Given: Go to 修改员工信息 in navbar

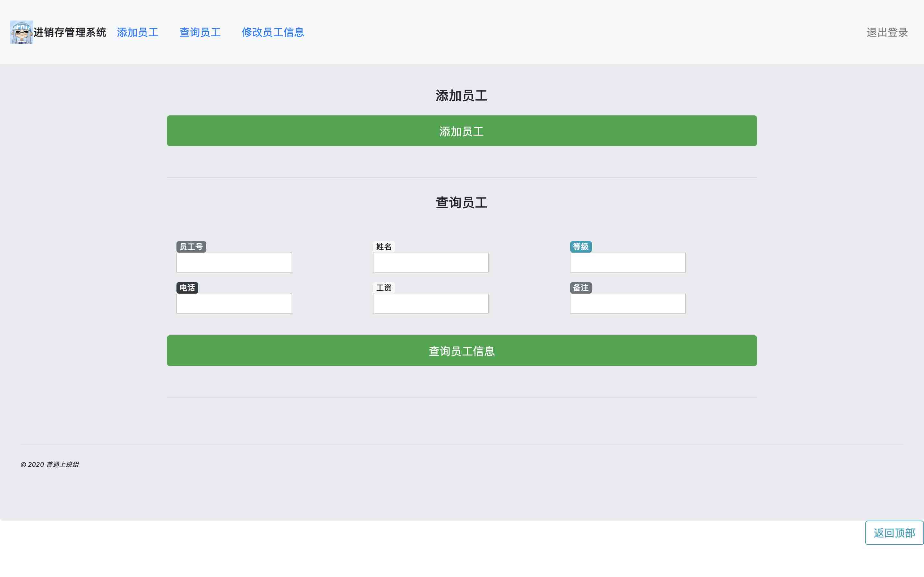Looking at the screenshot, I should (273, 32).
